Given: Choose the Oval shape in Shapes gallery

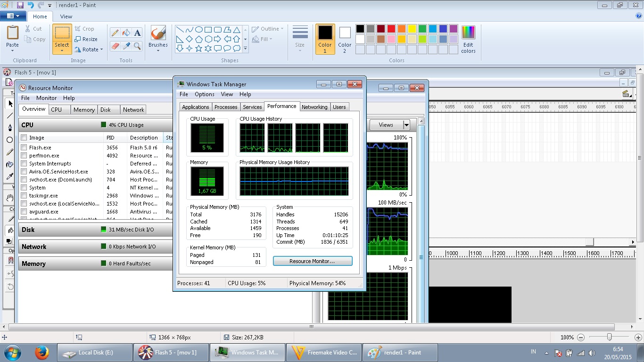Looking at the screenshot, I should point(199,29).
